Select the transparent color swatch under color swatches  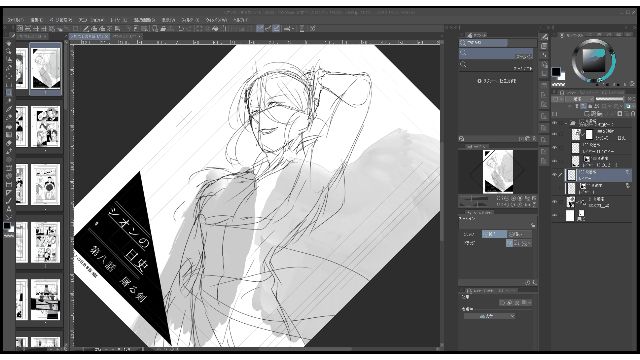coord(558,84)
